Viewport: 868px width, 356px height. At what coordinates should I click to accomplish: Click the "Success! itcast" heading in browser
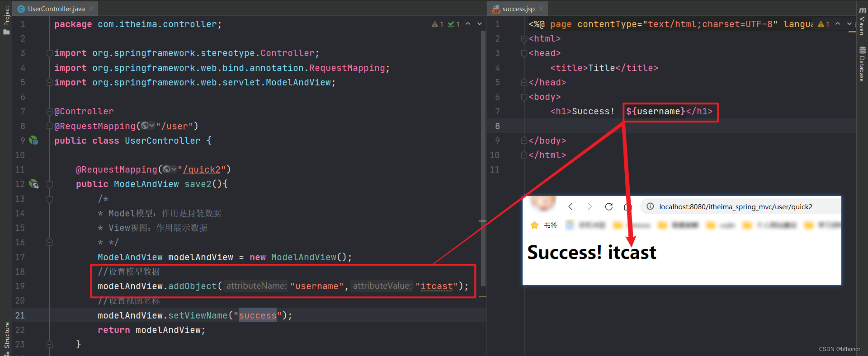[592, 252]
